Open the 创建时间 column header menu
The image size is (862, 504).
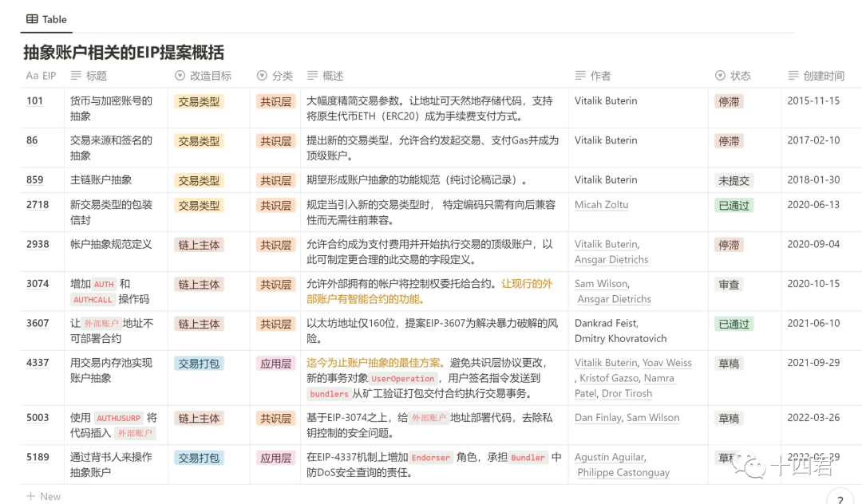[x=824, y=76]
